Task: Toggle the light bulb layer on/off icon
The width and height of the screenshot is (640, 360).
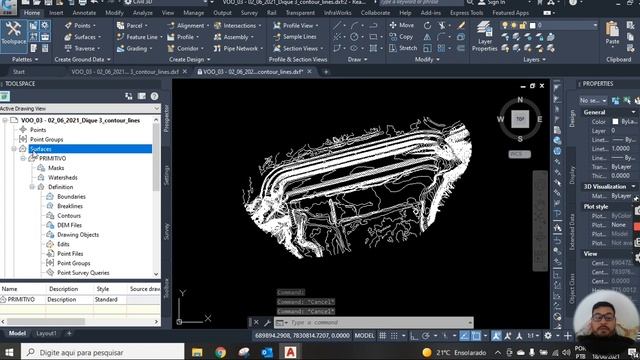Action: pyautogui.click(x=505, y=25)
